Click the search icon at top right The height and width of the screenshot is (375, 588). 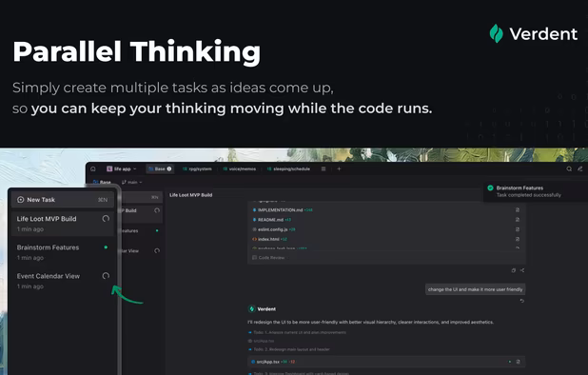[x=569, y=169]
